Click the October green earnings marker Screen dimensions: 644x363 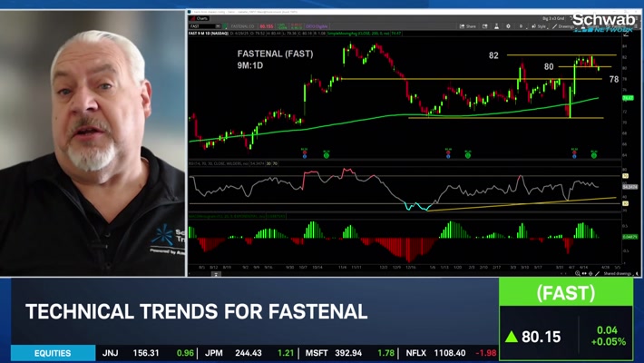[327, 155]
